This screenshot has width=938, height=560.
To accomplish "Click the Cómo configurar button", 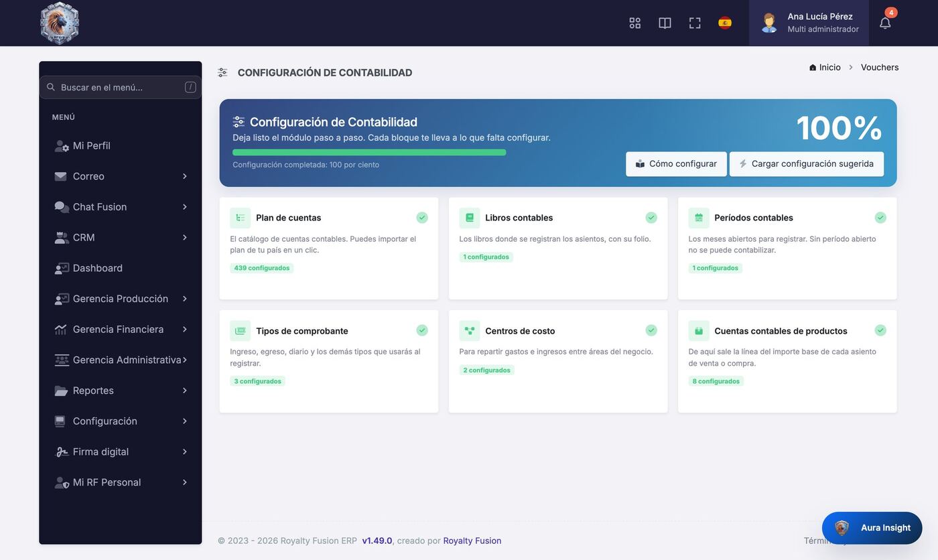I will (676, 164).
